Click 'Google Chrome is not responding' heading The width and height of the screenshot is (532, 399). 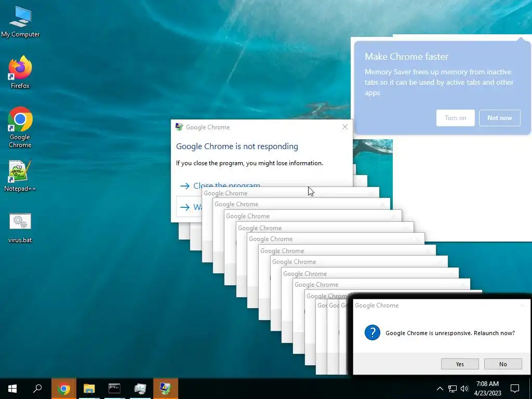click(237, 146)
